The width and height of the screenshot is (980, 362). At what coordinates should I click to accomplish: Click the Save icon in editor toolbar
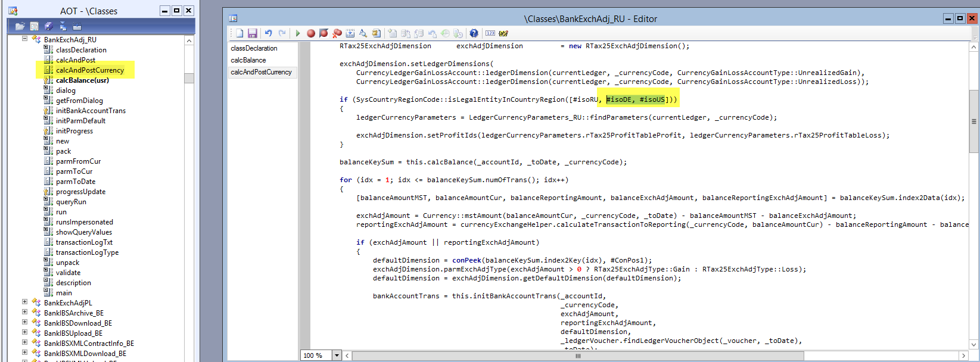252,33
